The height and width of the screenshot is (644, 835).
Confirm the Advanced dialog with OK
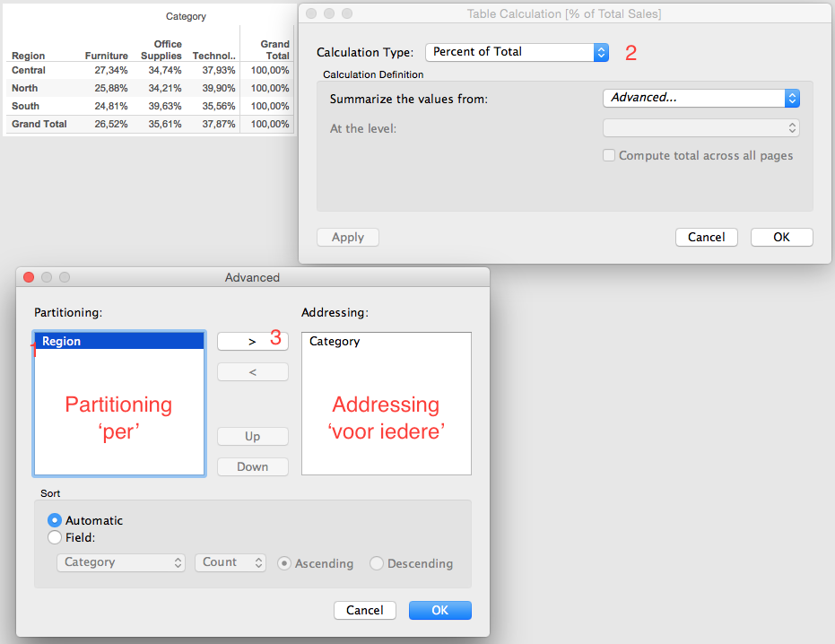point(439,610)
